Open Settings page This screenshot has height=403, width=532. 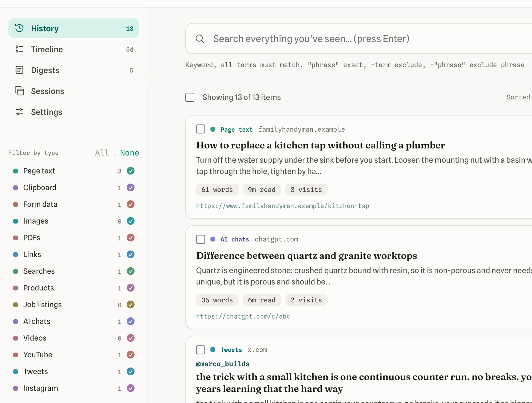point(74,112)
